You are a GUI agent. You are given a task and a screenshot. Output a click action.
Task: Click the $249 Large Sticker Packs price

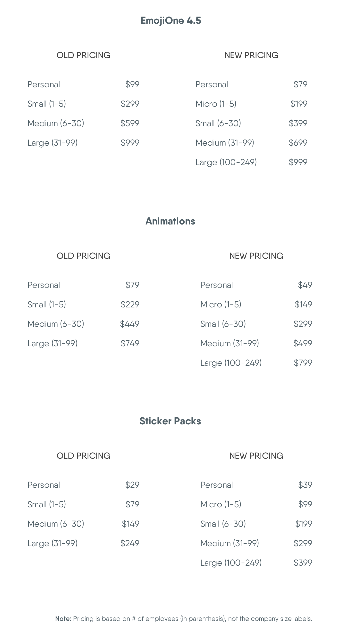coord(130,543)
